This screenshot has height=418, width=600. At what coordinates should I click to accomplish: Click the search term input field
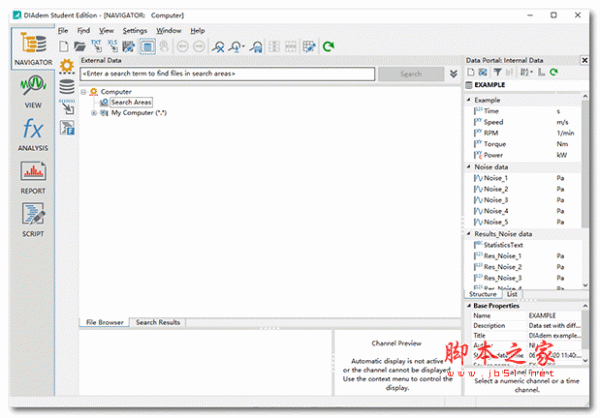[227, 74]
